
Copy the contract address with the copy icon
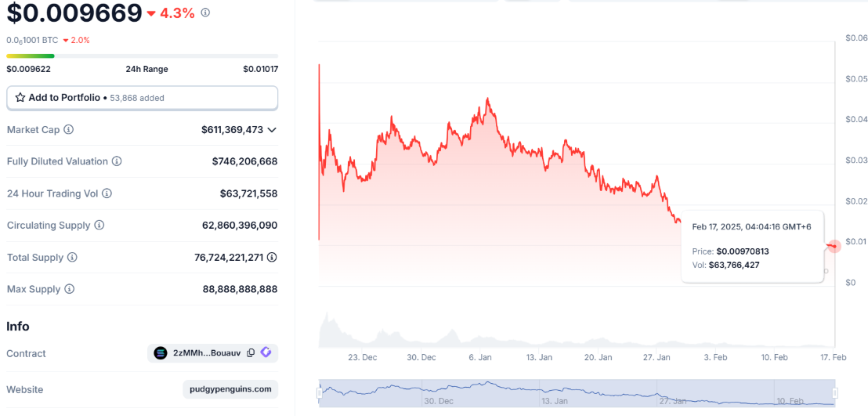pos(251,352)
